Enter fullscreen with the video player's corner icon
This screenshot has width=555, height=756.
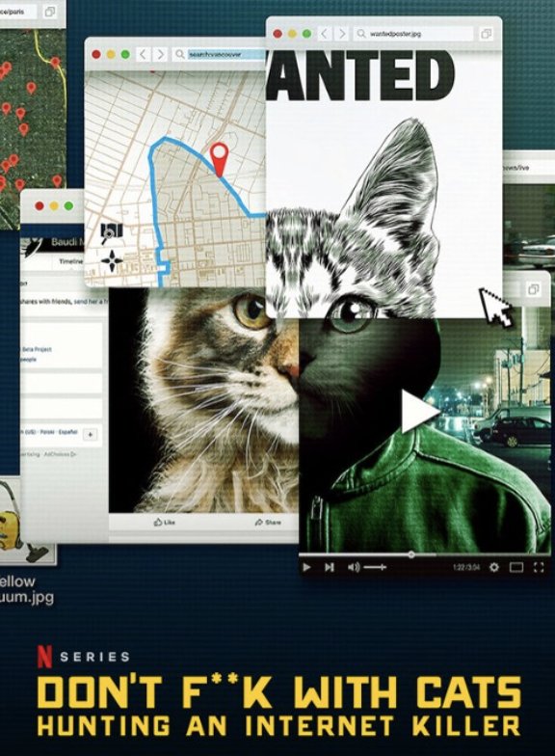[539, 567]
